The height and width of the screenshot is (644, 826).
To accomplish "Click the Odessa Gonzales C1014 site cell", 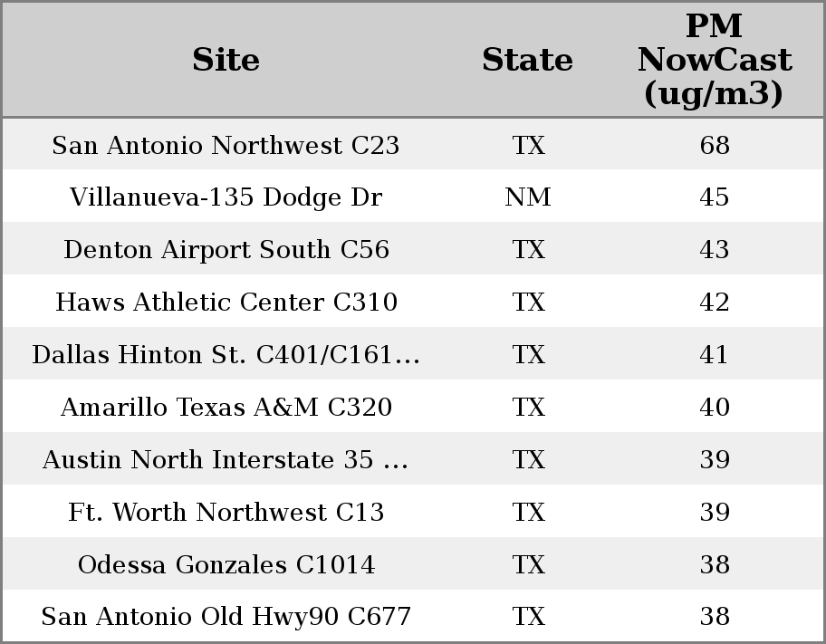I will pos(226,565).
